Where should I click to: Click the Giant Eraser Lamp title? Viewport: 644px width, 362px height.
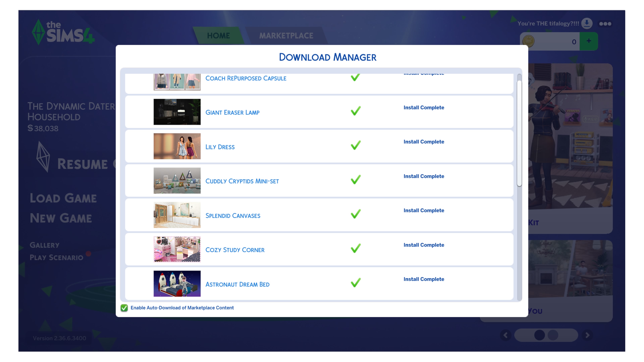coord(232,112)
